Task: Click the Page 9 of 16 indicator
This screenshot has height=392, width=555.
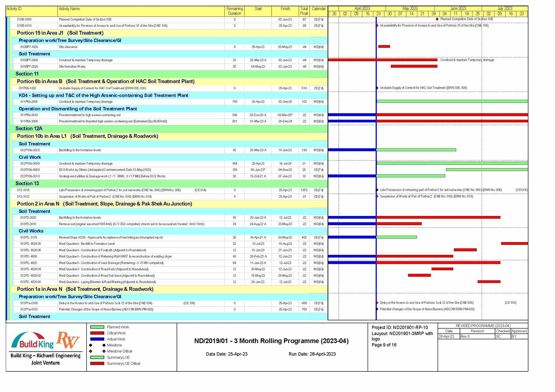Action: click(x=384, y=345)
